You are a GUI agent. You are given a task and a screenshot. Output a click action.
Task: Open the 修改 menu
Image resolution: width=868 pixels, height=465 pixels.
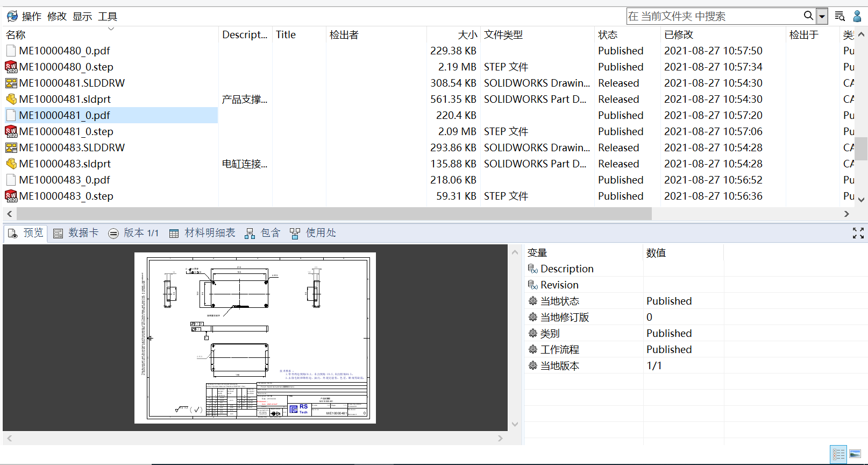pos(57,16)
